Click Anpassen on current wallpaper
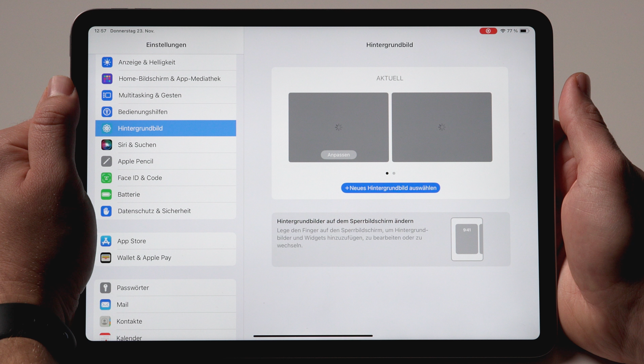Image resolution: width=644 pixels, height=364 pixels. tap(338, 154)
